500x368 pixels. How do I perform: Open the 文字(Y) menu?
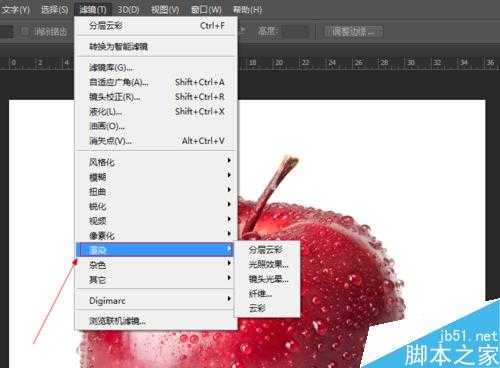point(16,9)
